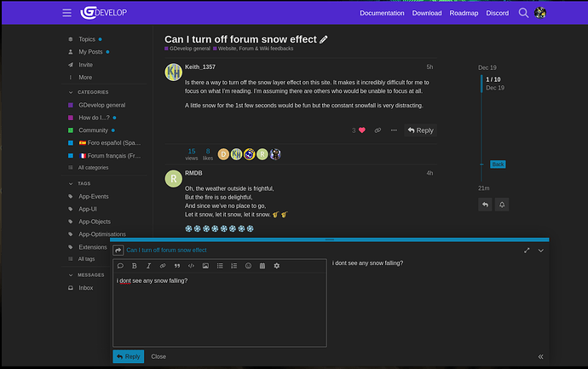Insert preformatted code in the composer
Screen dimensions: 588x369
tap(191, 266)
